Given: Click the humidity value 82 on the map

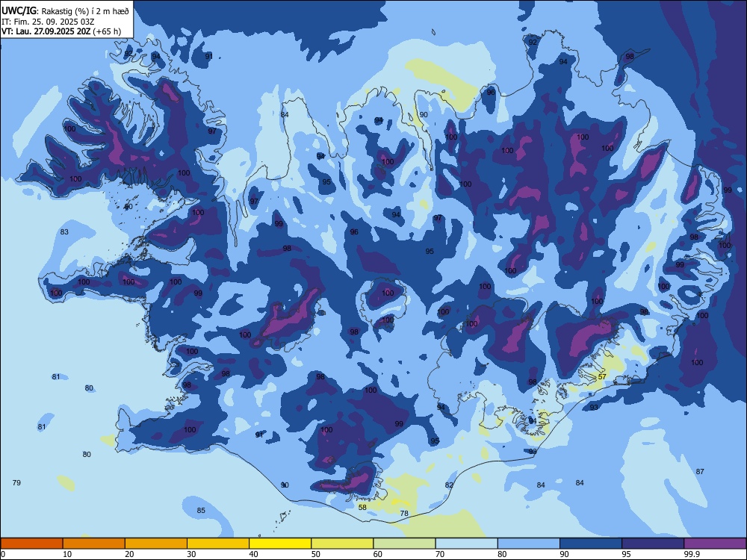Looking at the screenshot, I should click(449, 485).
